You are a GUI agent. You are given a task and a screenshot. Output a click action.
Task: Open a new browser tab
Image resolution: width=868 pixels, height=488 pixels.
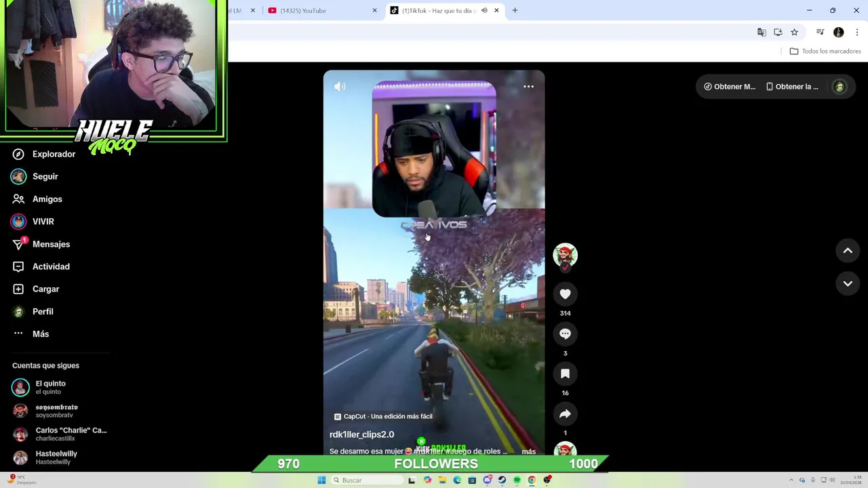pos(515,10)
